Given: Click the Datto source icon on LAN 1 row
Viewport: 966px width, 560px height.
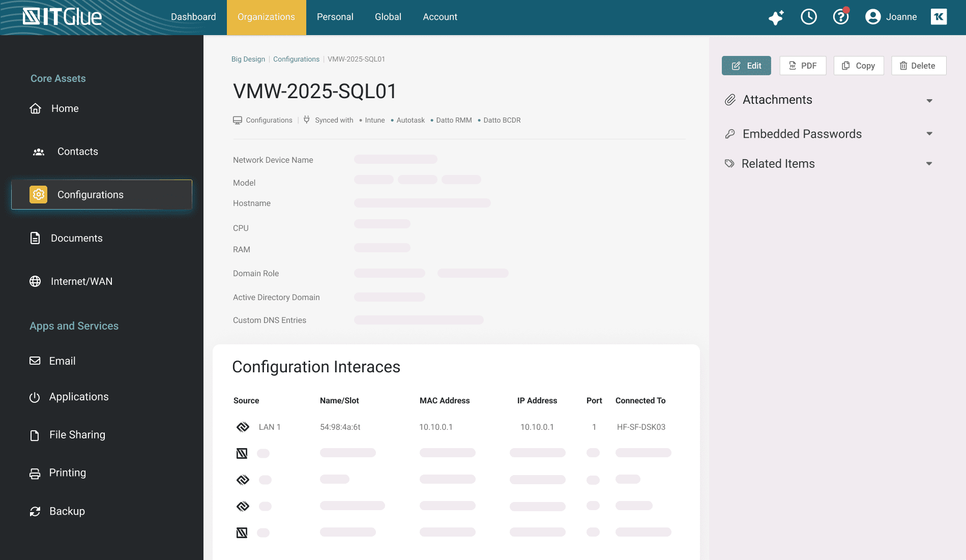Looking at the screenshot, I should [243, 427].
